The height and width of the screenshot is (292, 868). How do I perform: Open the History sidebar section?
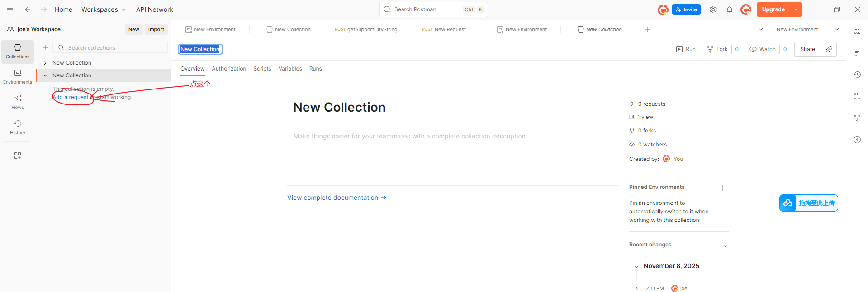(x=18, y=127)
